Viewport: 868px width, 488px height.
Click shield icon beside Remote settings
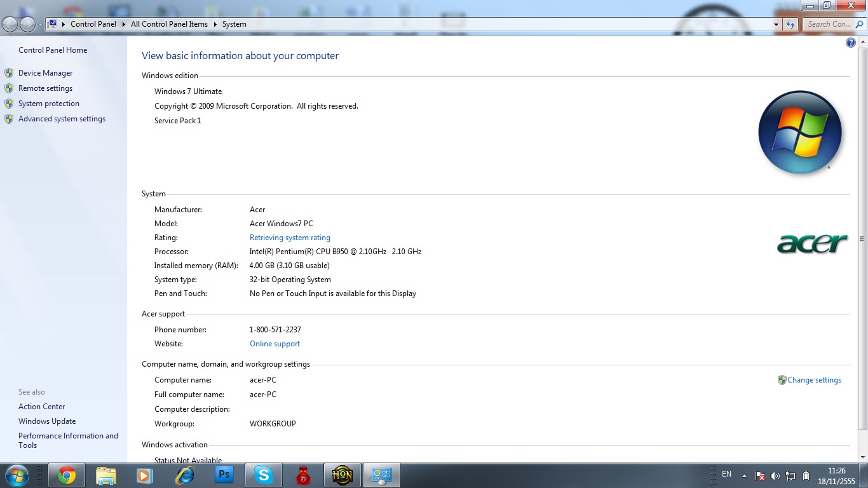click(9, 88)
